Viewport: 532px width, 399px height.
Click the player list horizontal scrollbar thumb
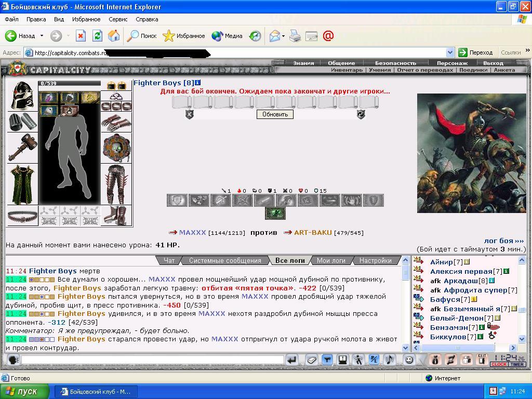[x=457, y=348]
